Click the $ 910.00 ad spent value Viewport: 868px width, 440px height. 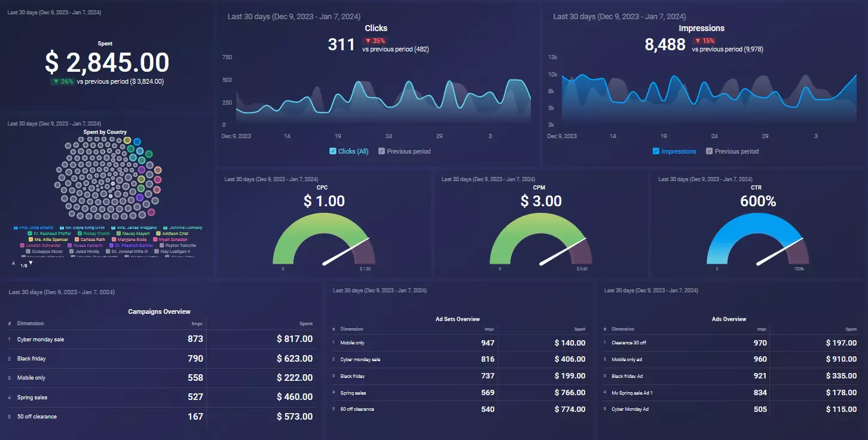841,359
